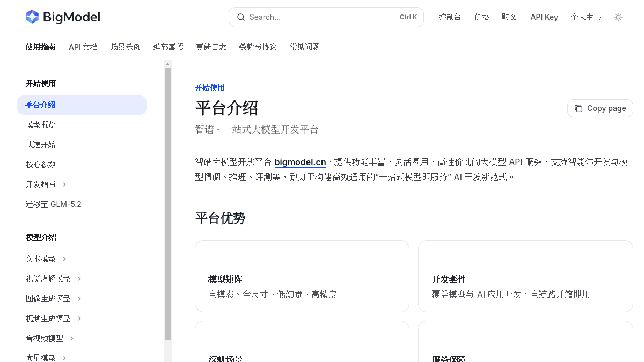Expand the 音视频模型 sidebar group
The width and height of the screenshot is (644, 362).
[72, 338]
